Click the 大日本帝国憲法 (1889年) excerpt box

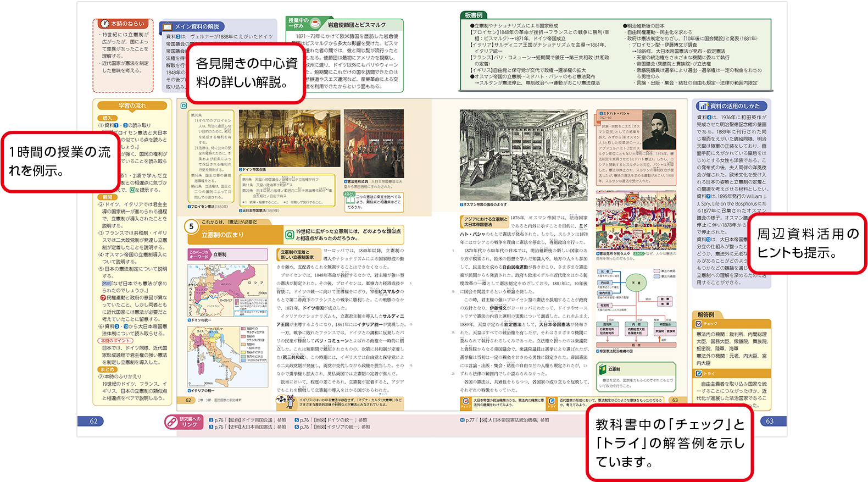(x=287, y=190)
